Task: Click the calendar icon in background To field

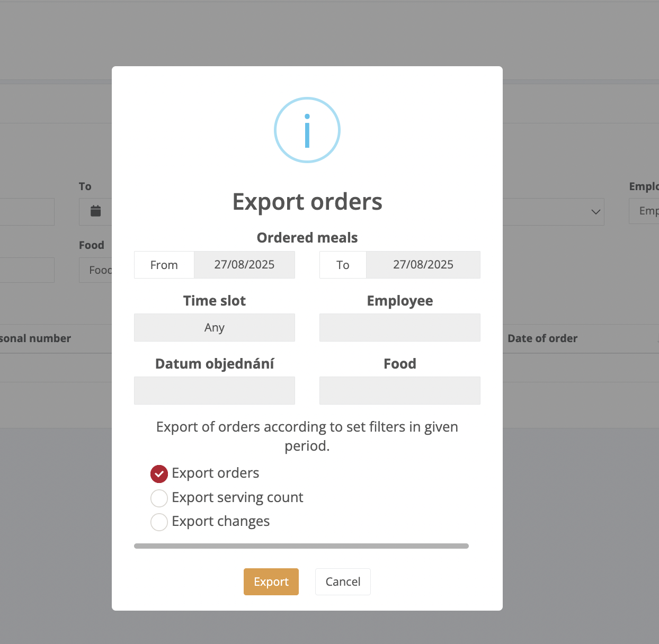Action: (95, 211)
